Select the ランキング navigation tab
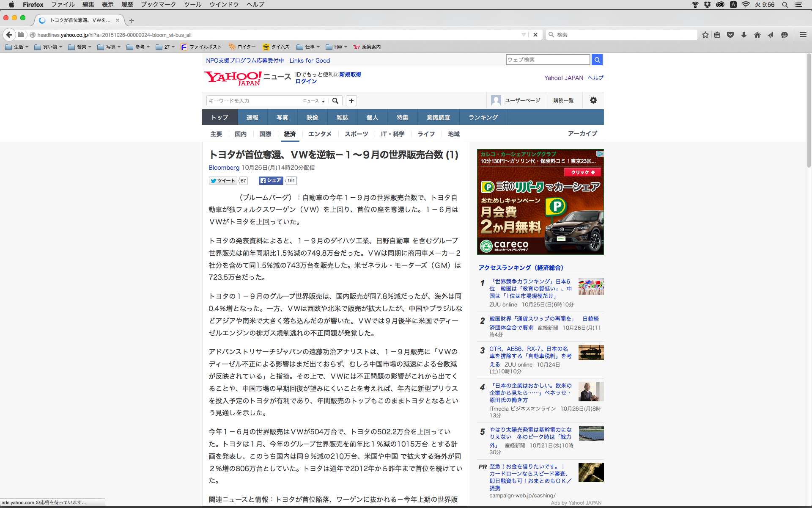This screenshot has width=812, height=508. tap(483, 117)
